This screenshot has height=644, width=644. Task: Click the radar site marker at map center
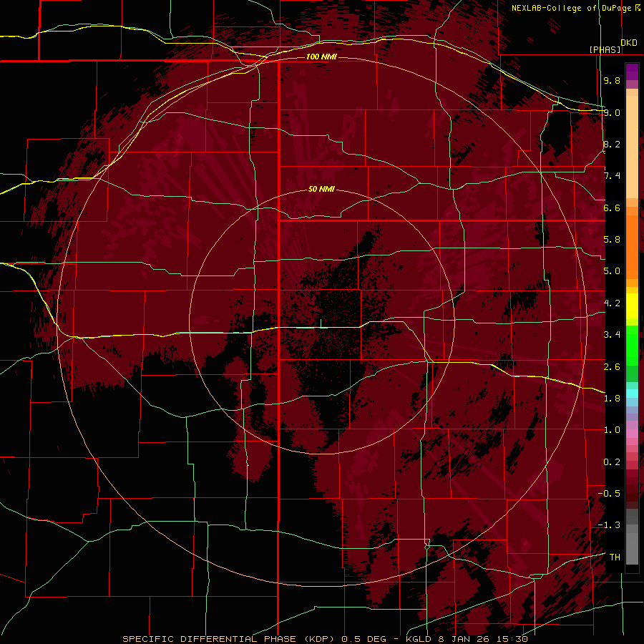pos(321,323)
